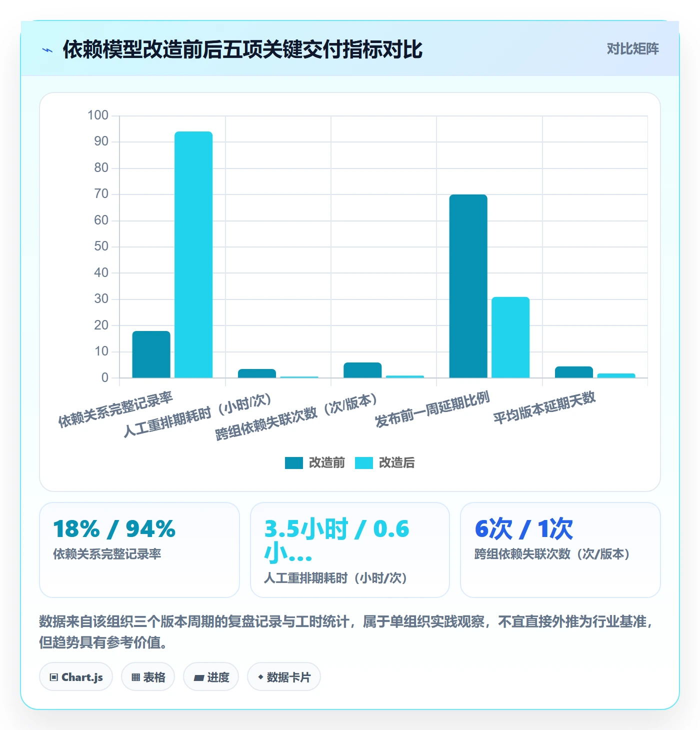This screenshot has width=700, height=730.
Task: Open the 3.5小时 / 0.6小 data card
Action: pyautogui.click(x=350, y=550)
